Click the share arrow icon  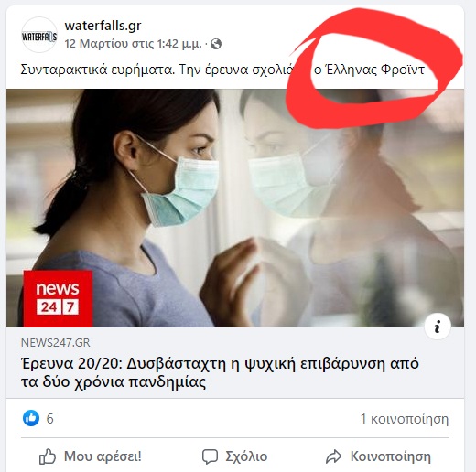tap(334, 456)
